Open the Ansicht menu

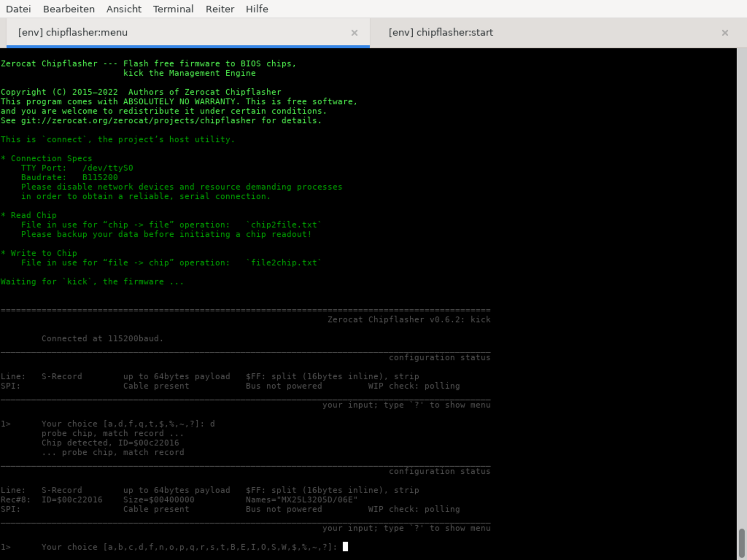124,9
